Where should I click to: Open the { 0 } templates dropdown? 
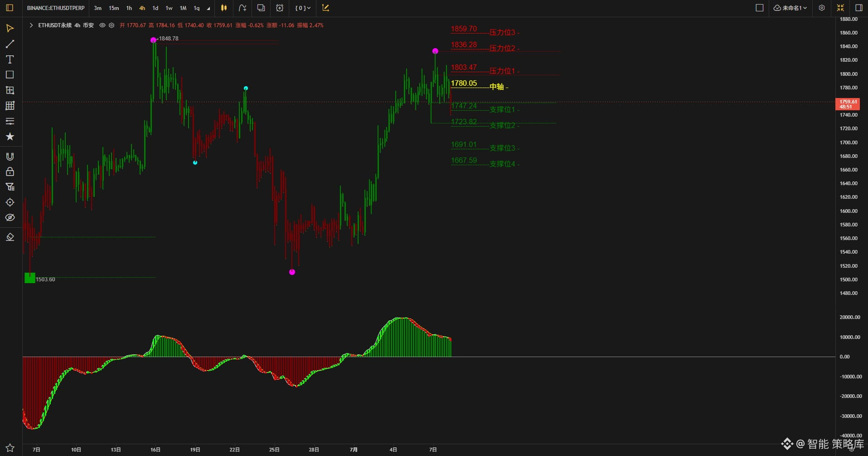click(x=303, y=8)
